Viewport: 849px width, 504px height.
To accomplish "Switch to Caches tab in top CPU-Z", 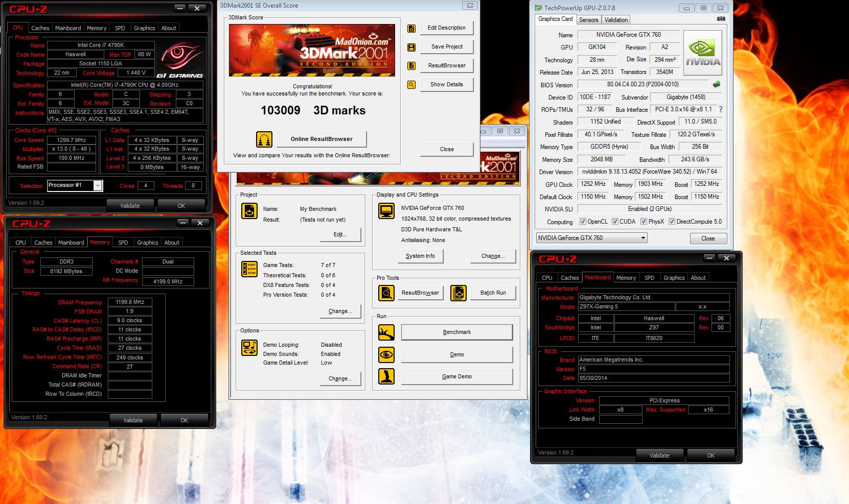I will pyautogui.click(x=40, y=28).
